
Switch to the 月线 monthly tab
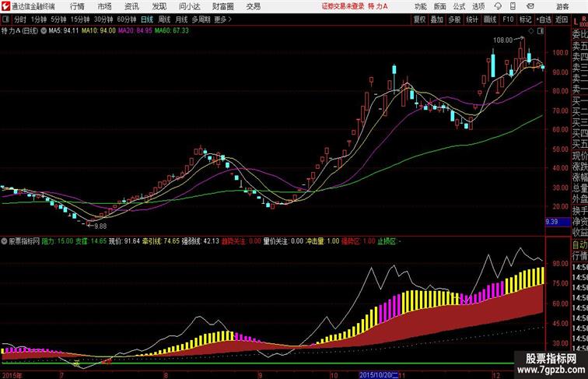pos(181,19)
